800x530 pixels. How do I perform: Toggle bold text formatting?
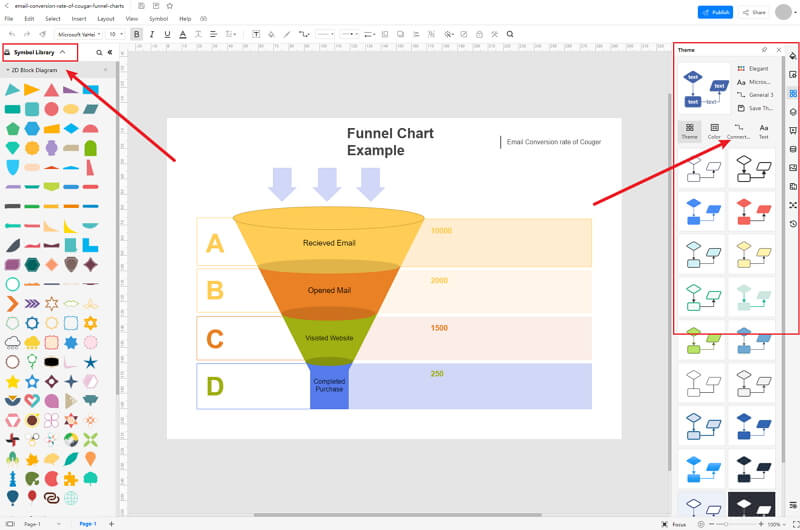click(x=137, y=34)
